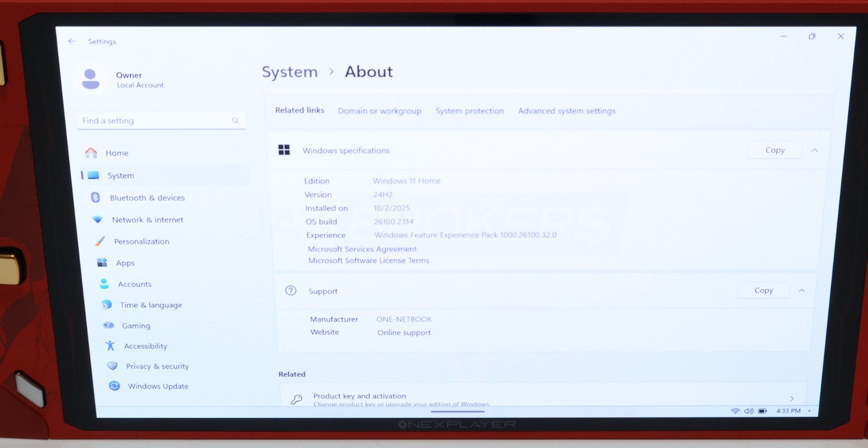Click the Find a setting search box

[x=157, y=121]
